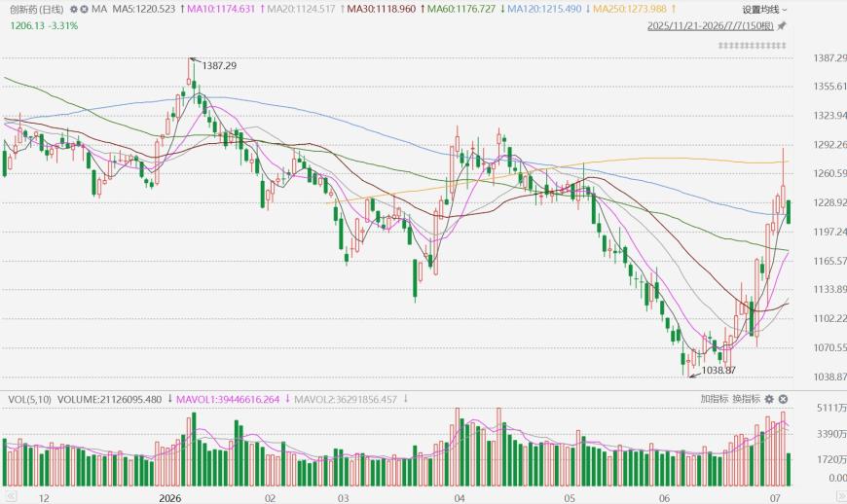This screenshot has width=847, height=504.
Task: Open the date range 2025/11/21-2026/7/7 selector
Action: tap(711, 26)
